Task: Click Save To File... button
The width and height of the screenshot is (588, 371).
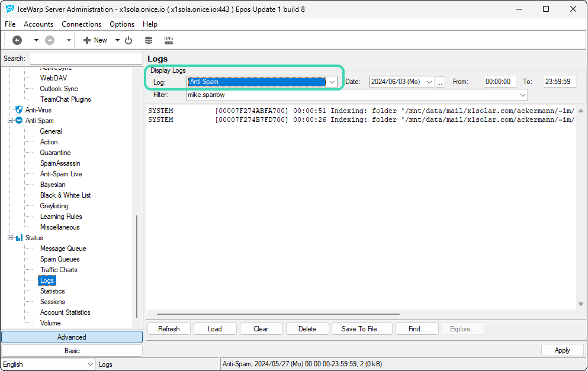Action: click(x=362, y=329)
